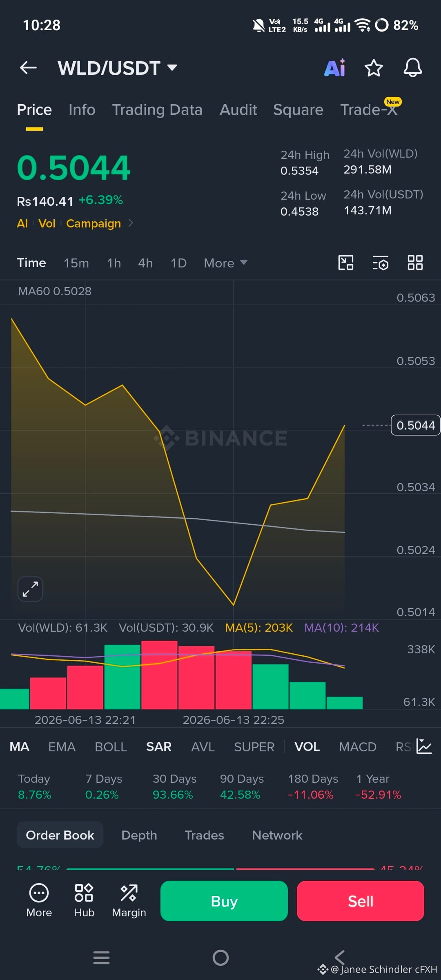Select the 1D chart interval
This screenshot has width=441, height=980.
178,263
